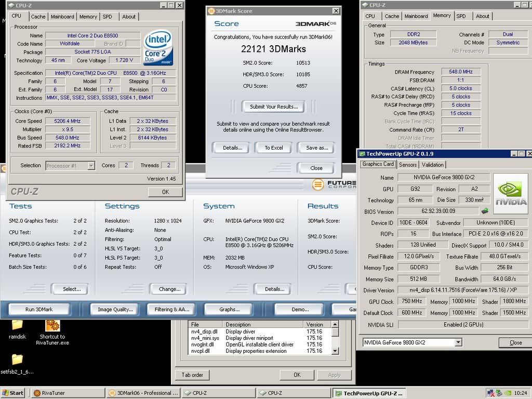Click the BIOS save chip icon in GPU-Z
Screen dimensions: 532x399
(485, 211)
